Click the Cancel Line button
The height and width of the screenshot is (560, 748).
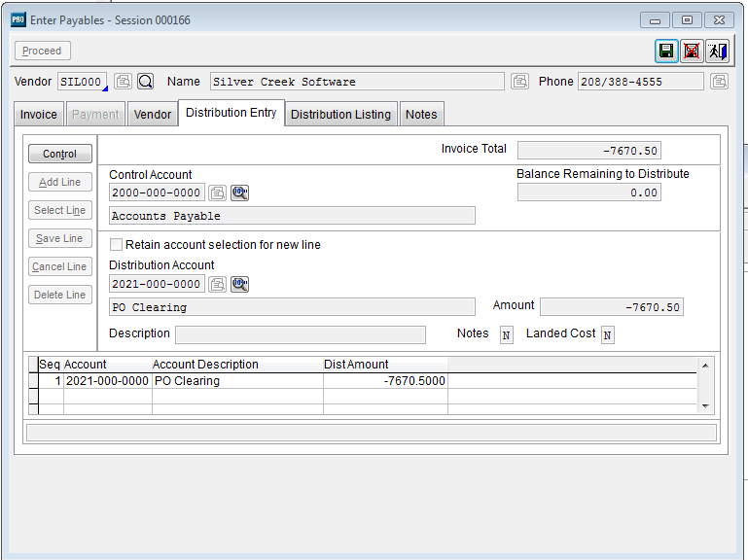60,266
